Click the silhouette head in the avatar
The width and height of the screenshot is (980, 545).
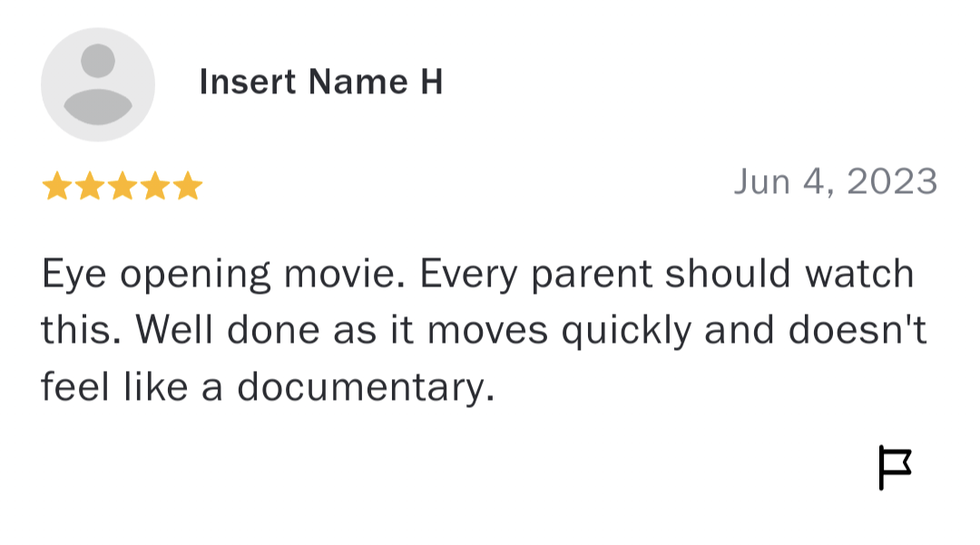pos(98,62)
